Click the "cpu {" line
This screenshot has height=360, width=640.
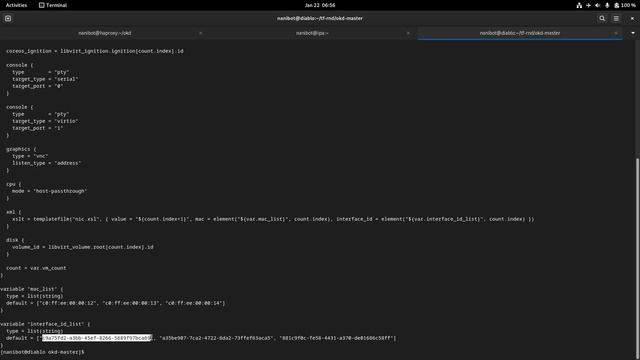tap(13, 184)
